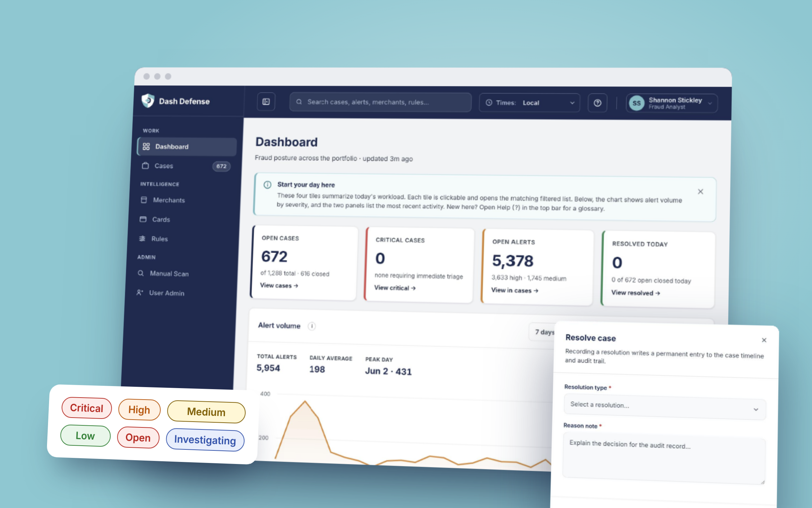This screenshot has height=508, width=812.
Task: Click the Open status badge
Action: coord(138,438)
